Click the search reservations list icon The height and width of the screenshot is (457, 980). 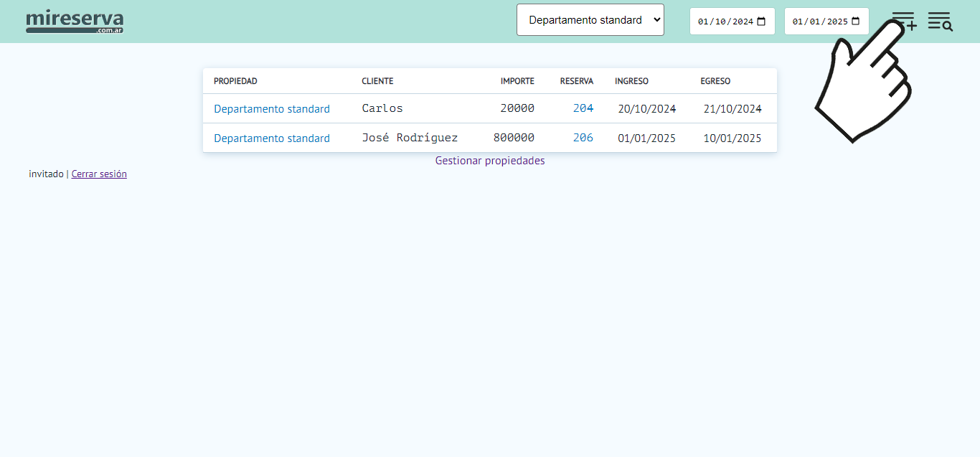pyautogui.click(x=940, y=21)
